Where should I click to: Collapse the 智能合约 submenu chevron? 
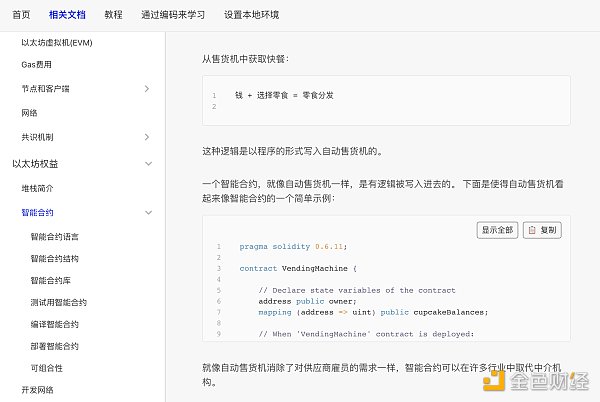tap(147, 212)
